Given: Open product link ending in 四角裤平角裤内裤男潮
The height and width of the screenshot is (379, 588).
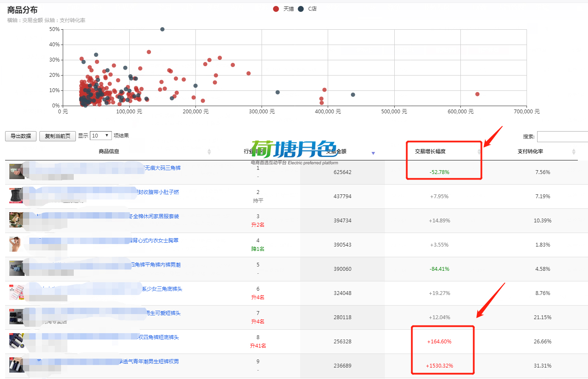Looking at the screenshot, I should (x=156, y=265).
